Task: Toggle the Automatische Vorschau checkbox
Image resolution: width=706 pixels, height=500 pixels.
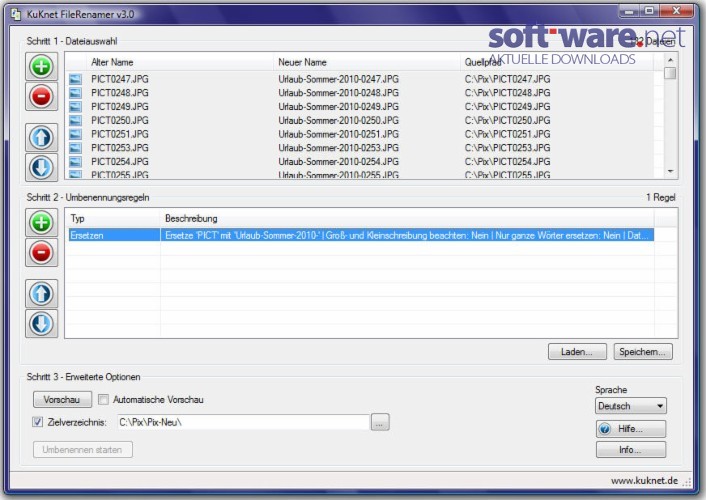Action: point(104,400)
